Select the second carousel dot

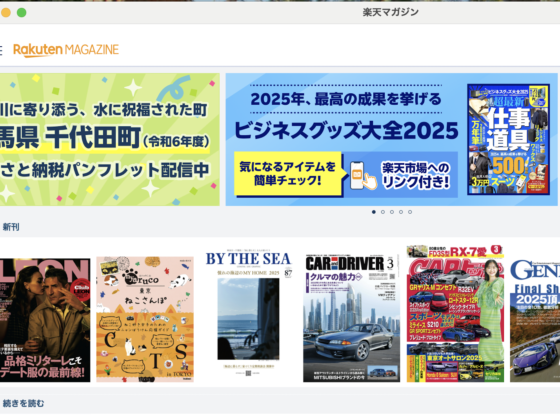[383, 212]
